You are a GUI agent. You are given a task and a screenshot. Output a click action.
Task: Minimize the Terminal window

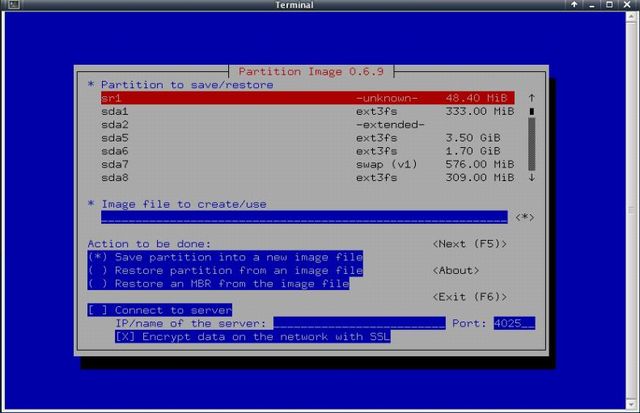(x=592, y=4)
